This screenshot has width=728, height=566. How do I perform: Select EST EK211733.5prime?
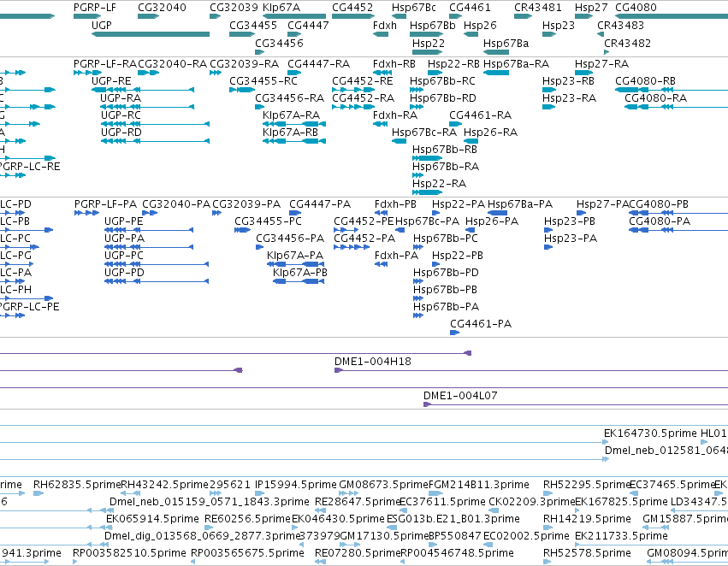(621, 536)
